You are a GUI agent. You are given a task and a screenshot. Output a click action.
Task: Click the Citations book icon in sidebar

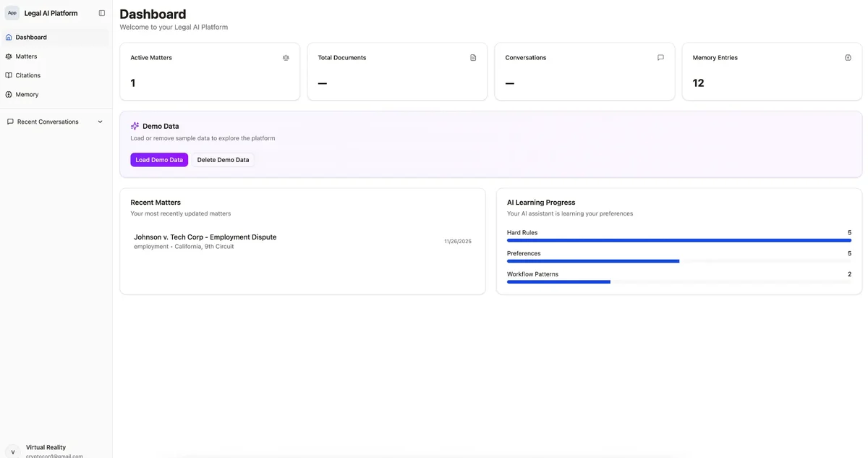[x=9, y=75]
